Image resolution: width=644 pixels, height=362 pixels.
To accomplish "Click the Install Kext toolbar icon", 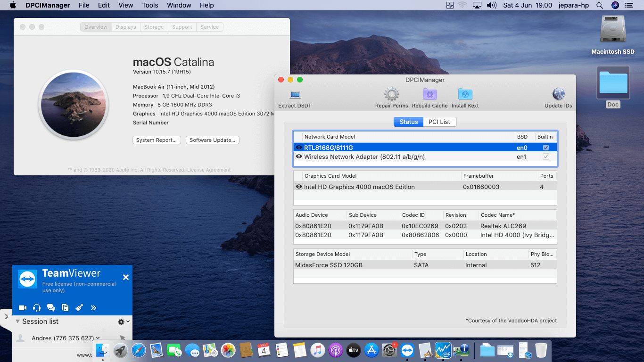I will tap(465, 95).
